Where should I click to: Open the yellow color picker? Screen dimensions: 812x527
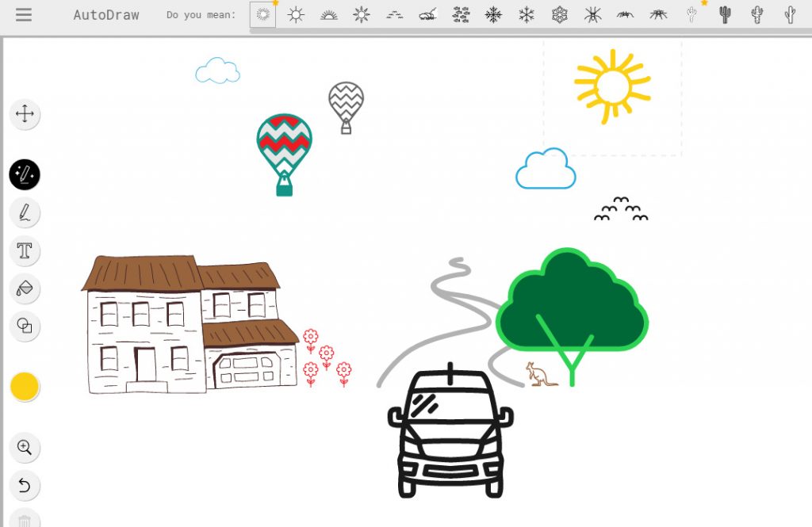[25, 386]
